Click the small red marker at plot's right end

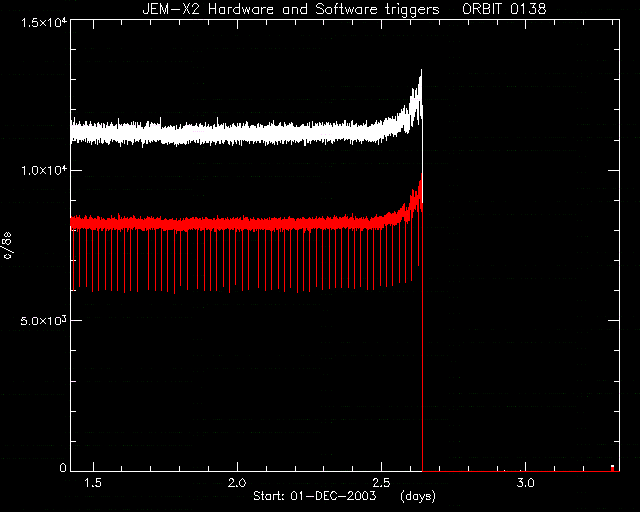tap(612, 468)
